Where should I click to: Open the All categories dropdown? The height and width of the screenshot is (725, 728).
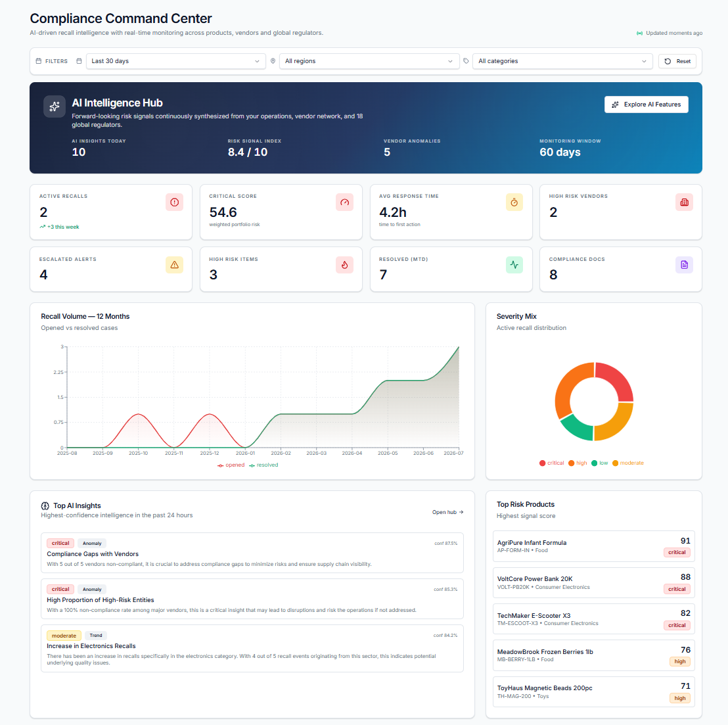click(562, 61)
